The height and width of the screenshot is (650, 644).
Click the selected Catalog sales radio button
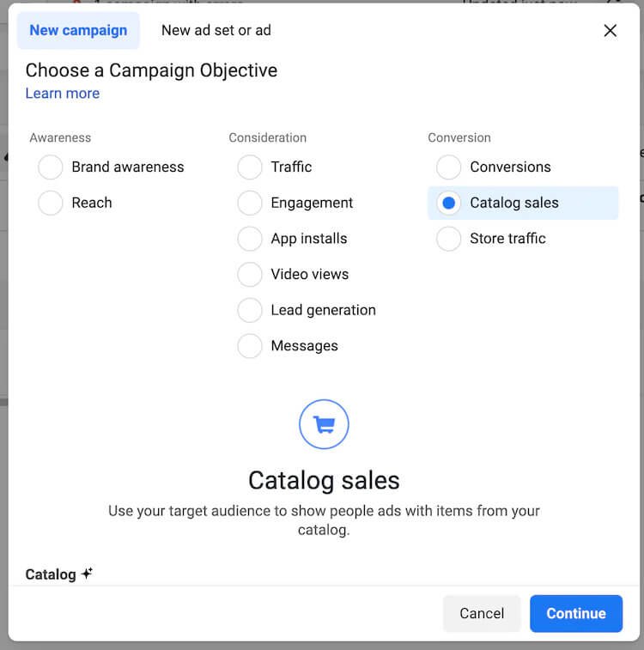click(449, 204)
